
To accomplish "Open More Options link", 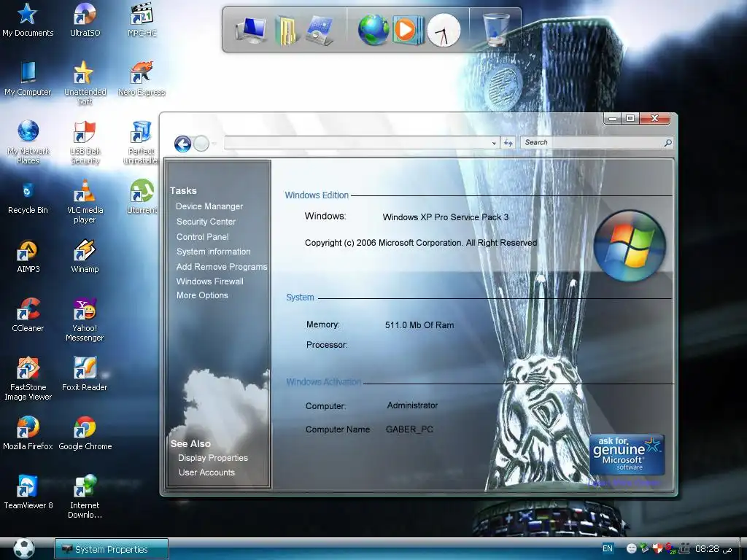I will (202, 295).
